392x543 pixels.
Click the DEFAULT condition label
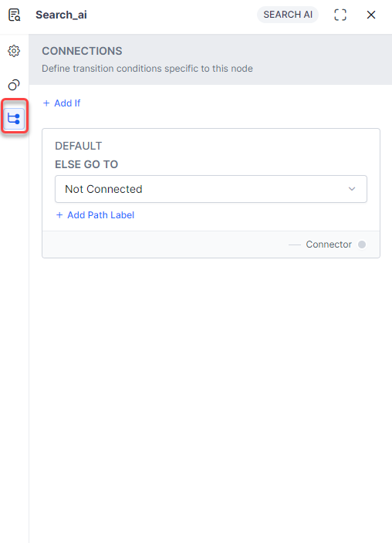click(x=79, y=146)
